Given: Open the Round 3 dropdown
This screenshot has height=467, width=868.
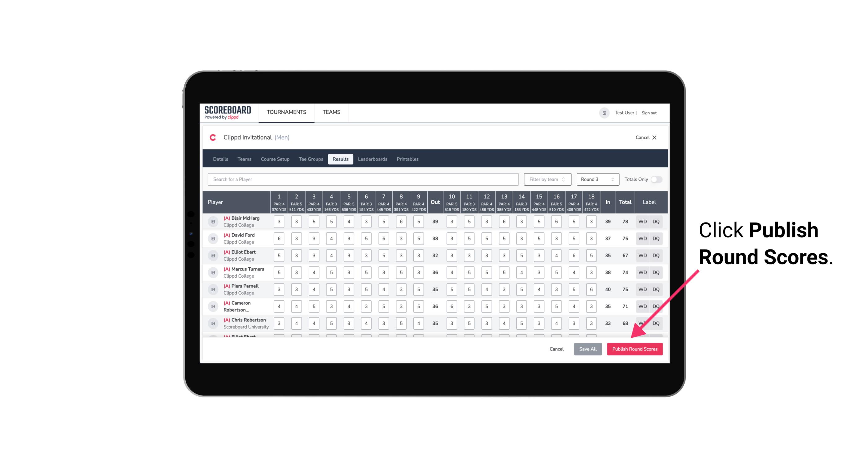Looking at the screenshot, I should (x=596, y=179).
